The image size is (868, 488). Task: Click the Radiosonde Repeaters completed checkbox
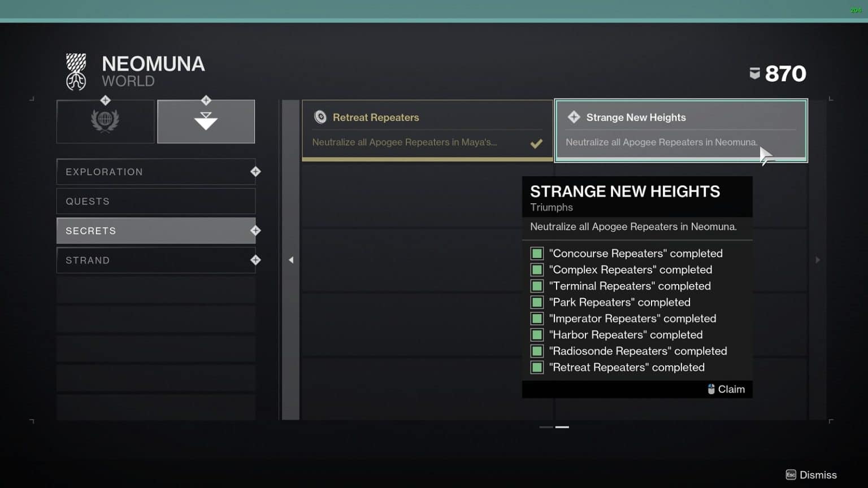[x=537, y=351]
